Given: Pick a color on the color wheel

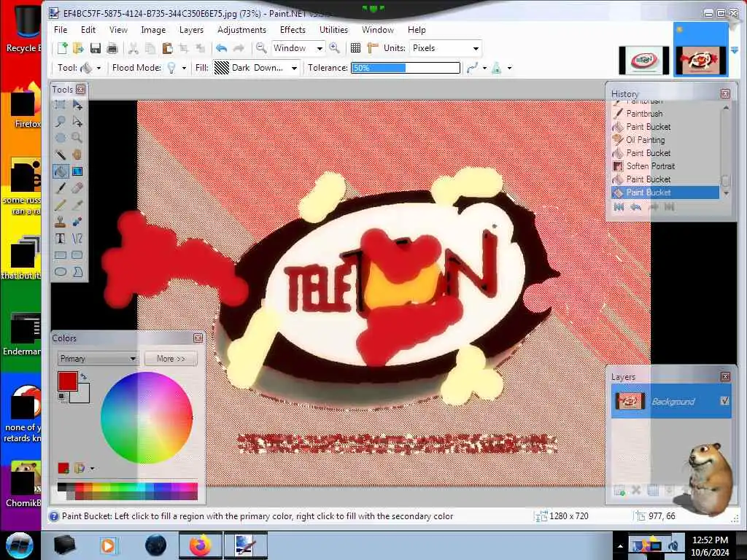Looking at the screenshot, I should tap(147, 418).
